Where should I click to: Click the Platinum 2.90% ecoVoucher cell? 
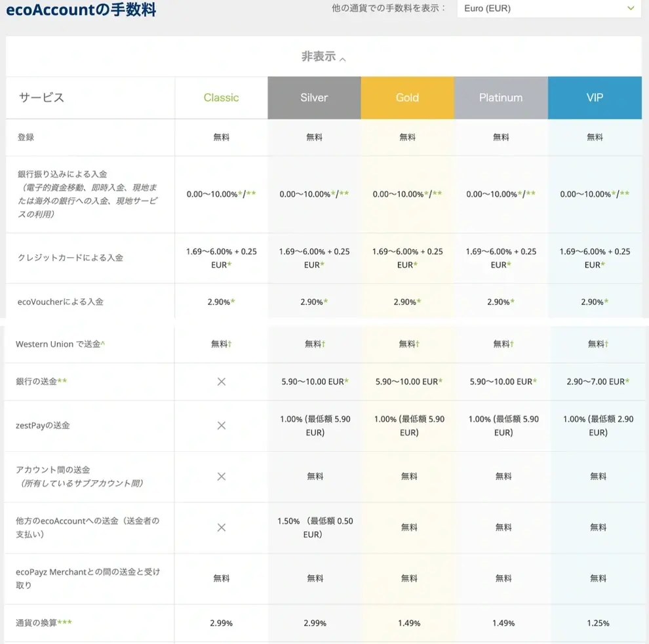click(501, 302)
